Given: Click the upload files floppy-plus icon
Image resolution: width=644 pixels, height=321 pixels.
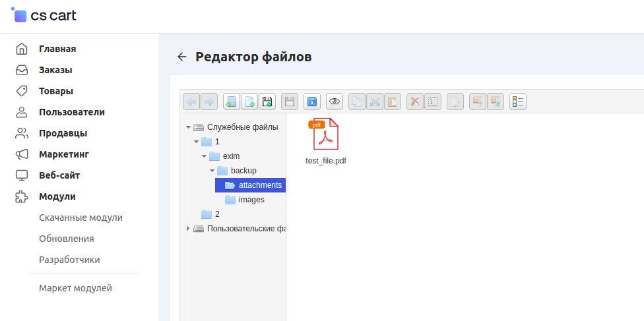Looking at the screenshot, I should (267, 102).
